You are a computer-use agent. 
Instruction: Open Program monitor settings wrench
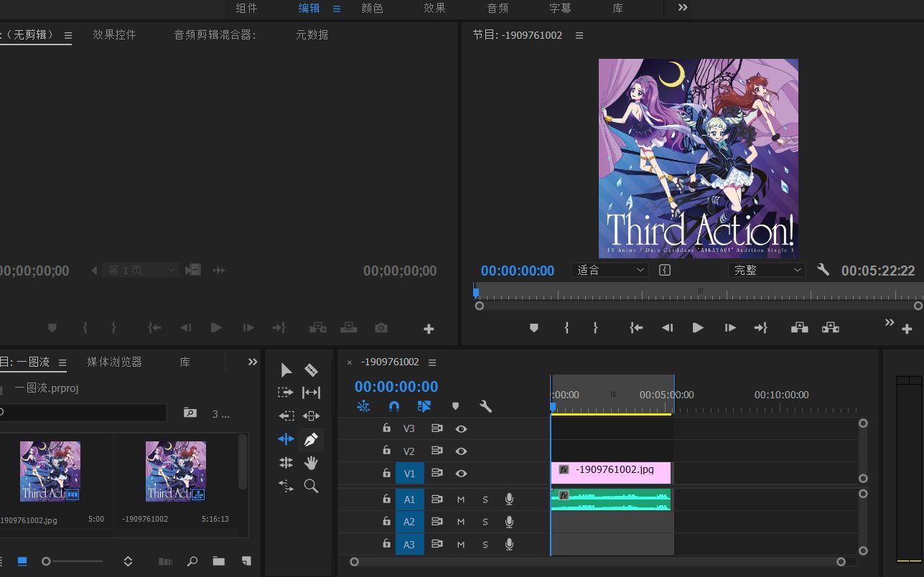823,270
